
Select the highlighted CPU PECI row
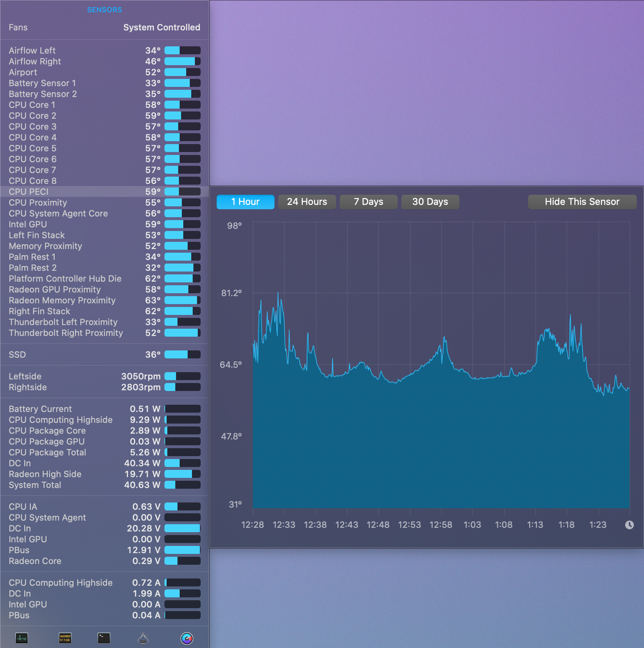click(105, 192)
